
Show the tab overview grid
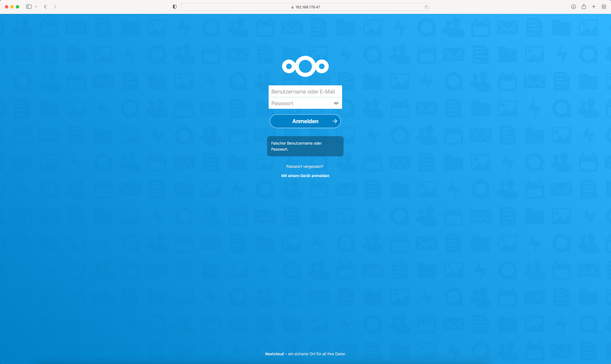point(604,7)
